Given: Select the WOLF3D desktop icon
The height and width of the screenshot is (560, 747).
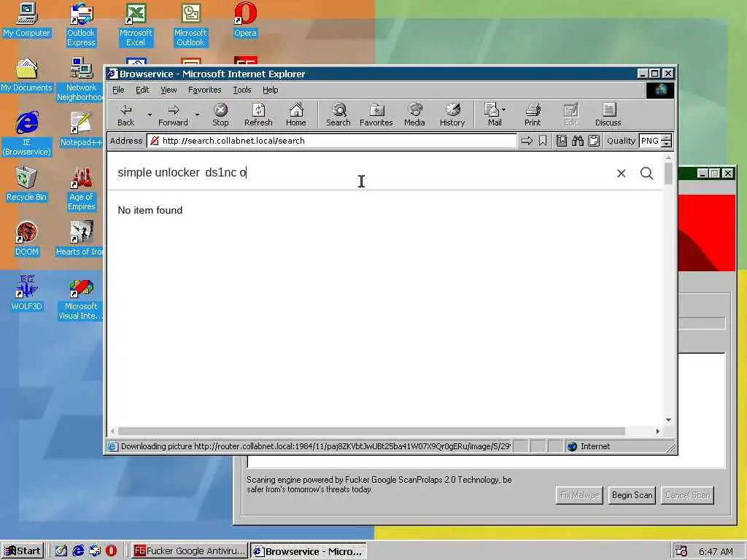Looking at the screenshot, I should [26, 293].
